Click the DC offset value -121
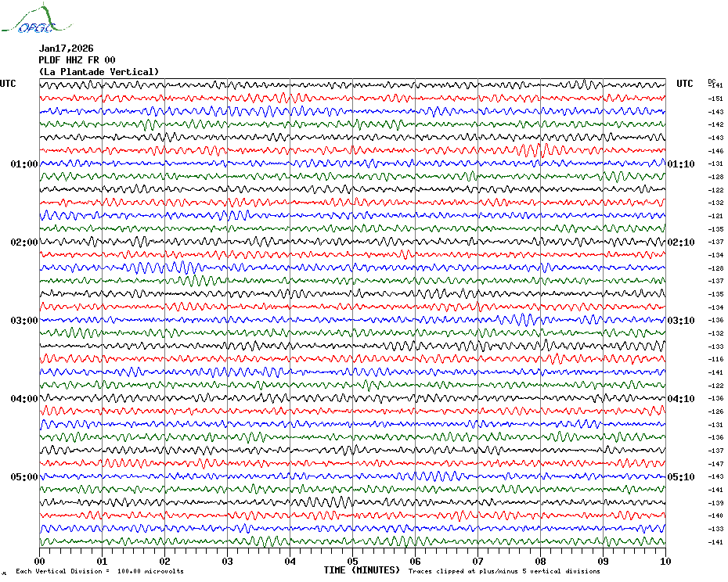The image size is (728, 582). click(715, 216)
